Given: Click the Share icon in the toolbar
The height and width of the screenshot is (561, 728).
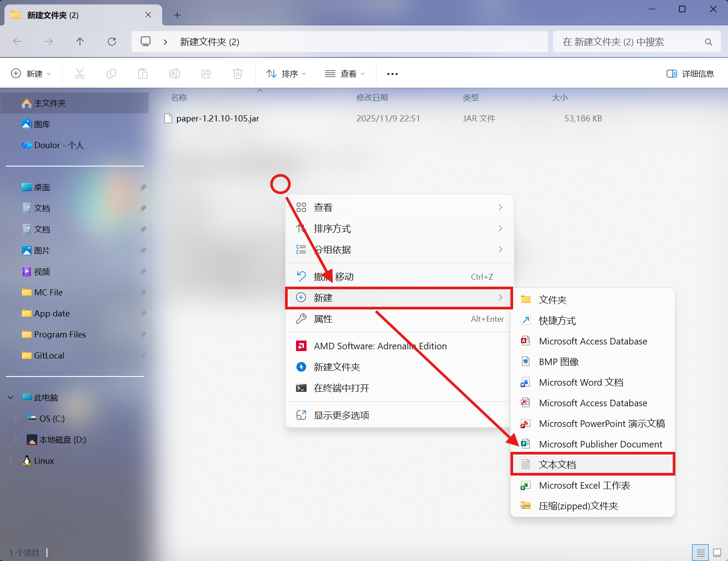Looking at the screenshot, I should (206, 73).
